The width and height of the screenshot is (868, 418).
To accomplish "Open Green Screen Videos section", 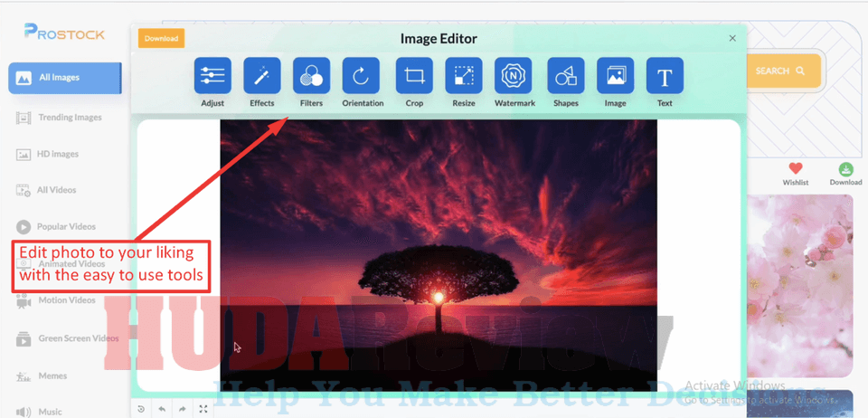I will pos(67,338).
